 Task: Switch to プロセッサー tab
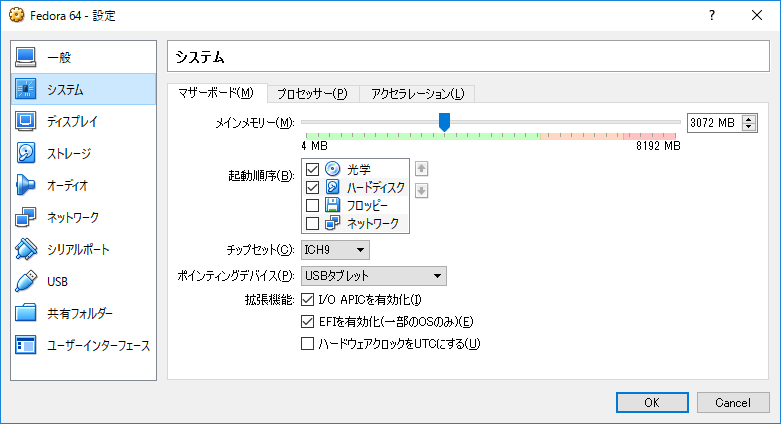(x=312, y=94)
